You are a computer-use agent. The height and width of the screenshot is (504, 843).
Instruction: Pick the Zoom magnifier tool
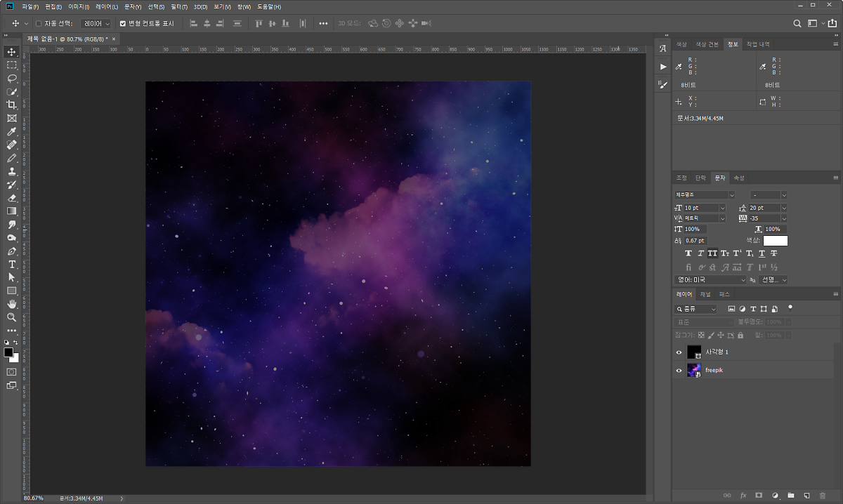(x=12, y=317)
